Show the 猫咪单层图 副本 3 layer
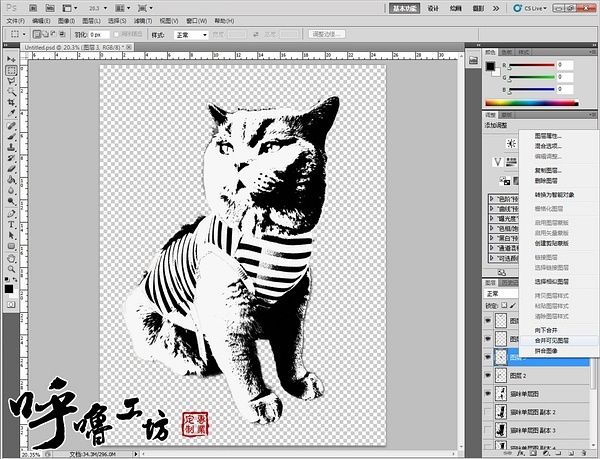600x459 pixels. click(488, 430)
